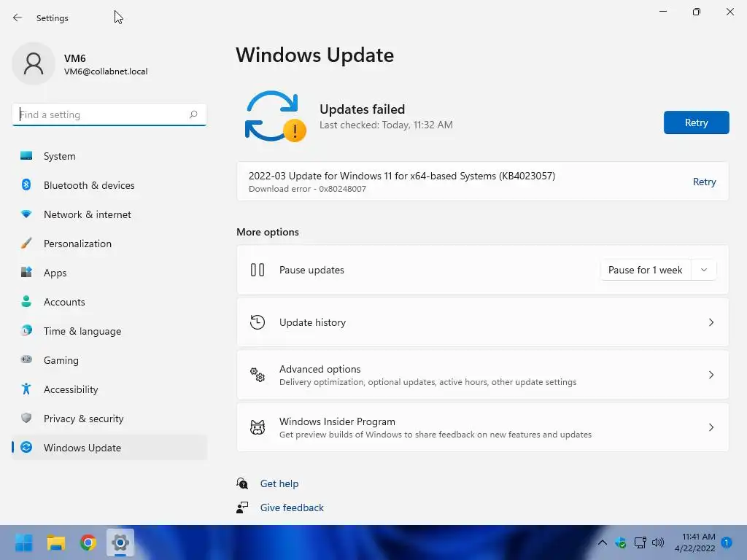Viewport: 747px width, 560px height.
Task: Click the Accounts person icon
Action: [26, 301]
